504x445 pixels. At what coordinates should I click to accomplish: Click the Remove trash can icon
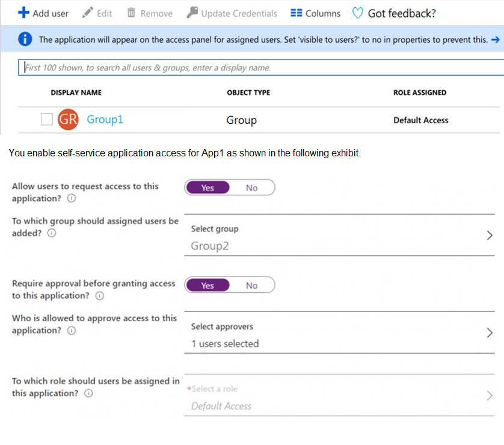tap(132, 13)
